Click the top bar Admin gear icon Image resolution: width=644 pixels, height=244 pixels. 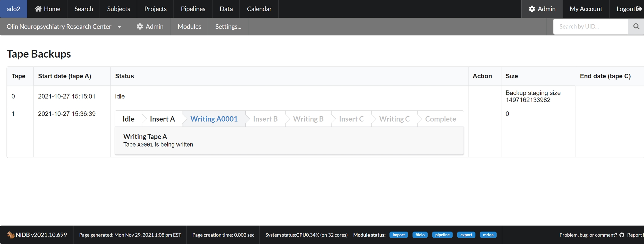pos(532,9)
